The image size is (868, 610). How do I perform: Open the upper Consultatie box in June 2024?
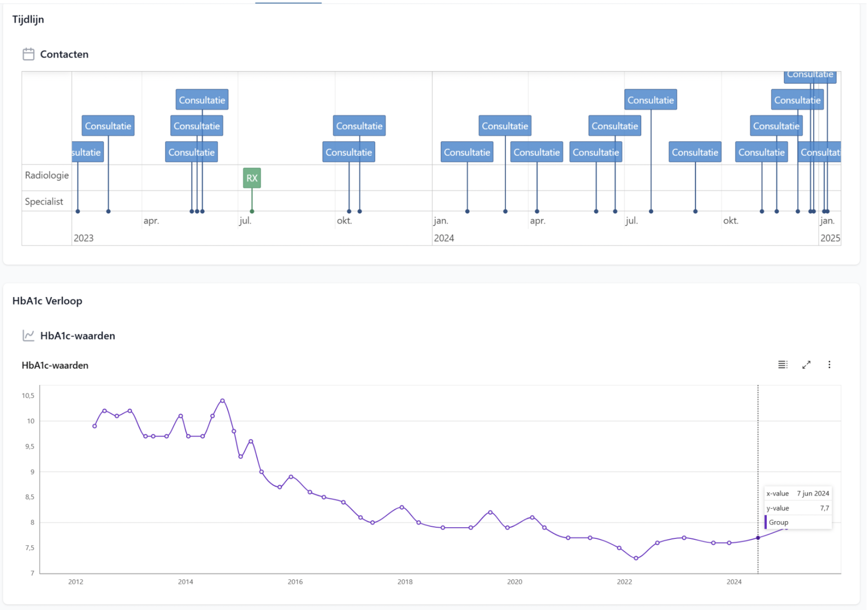tap(615, 126)
